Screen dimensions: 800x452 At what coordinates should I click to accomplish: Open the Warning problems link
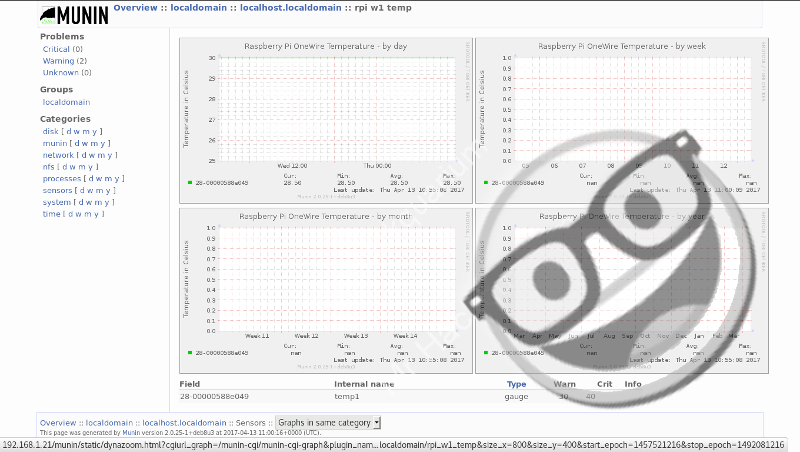coord(58,61)
